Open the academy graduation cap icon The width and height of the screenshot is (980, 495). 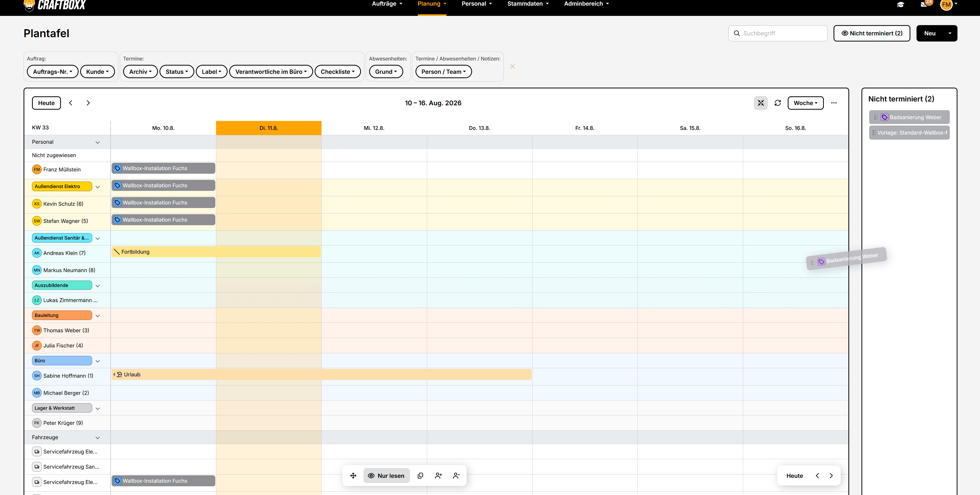tap(900, 5)
